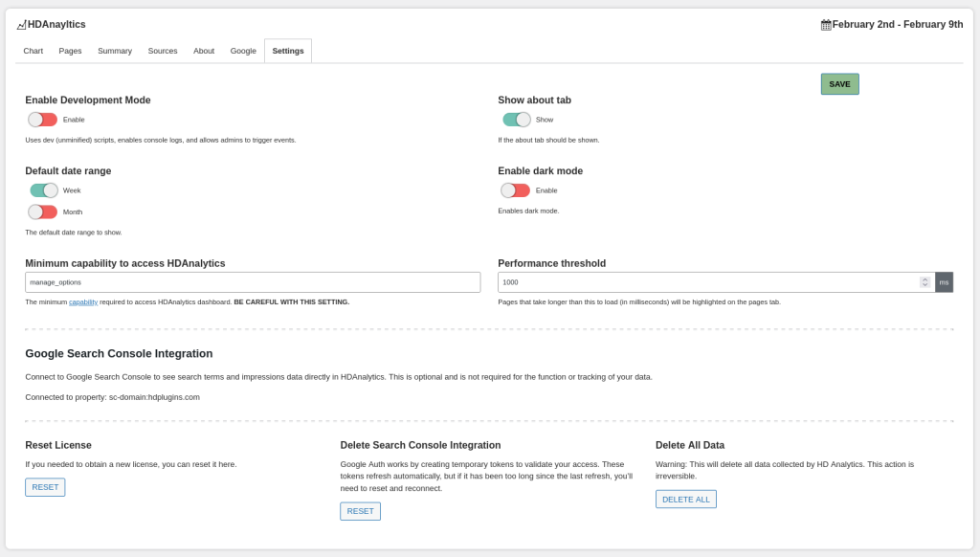The width and height of the screenshot is (980, 557).
Task: Click RESET under Reset License
Action: (x=45, y=487)
